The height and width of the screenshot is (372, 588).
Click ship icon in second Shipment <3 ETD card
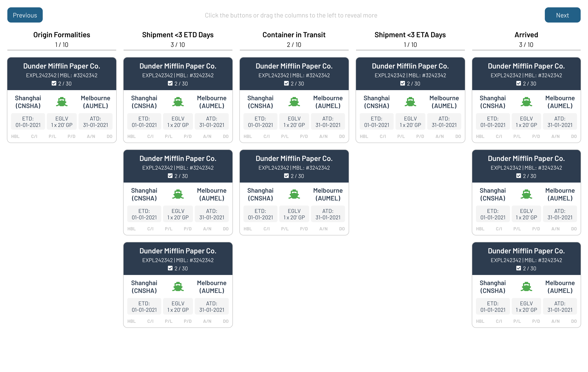[x=178, y=194]
